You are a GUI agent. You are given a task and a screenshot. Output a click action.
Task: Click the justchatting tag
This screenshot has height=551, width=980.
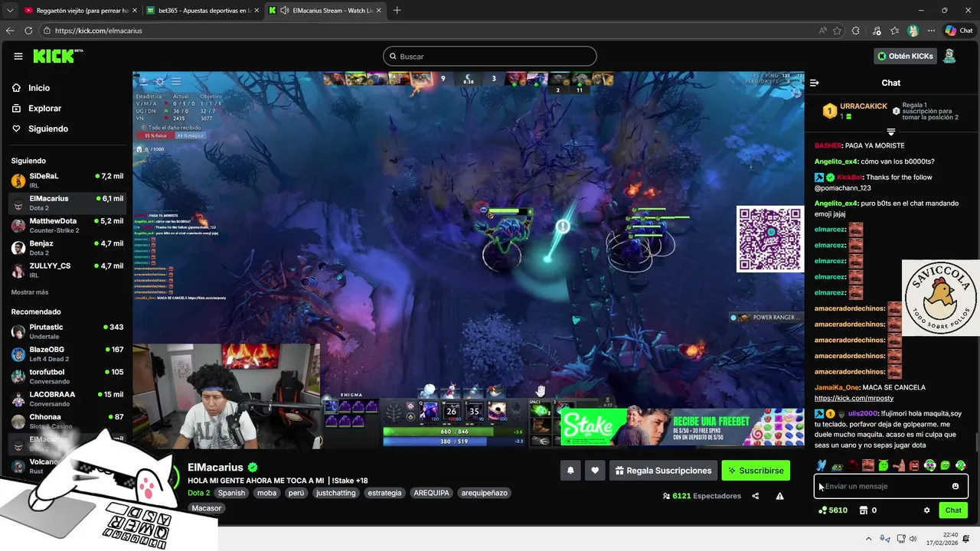pos(336,493)
